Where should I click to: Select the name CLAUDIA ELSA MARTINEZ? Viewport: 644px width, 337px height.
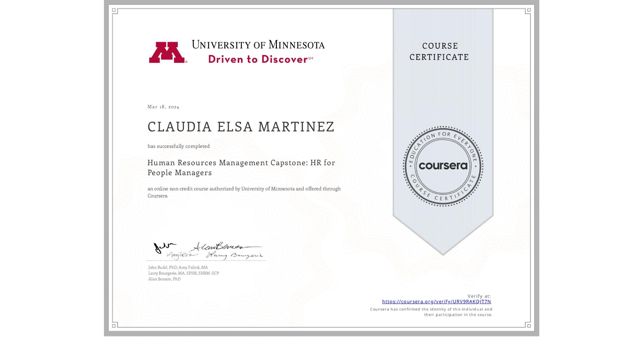(x=241, y=127)
